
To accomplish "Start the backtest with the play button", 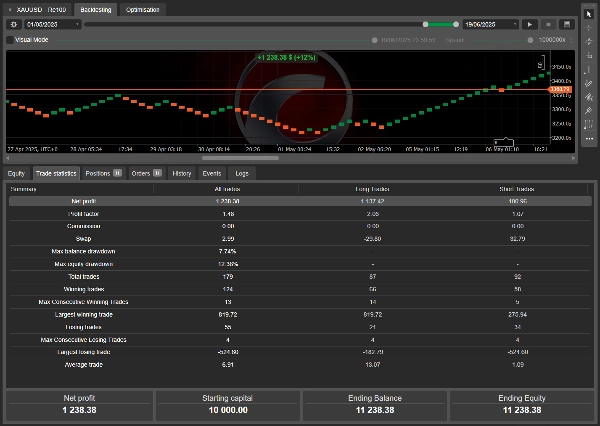I will point(529,23).
